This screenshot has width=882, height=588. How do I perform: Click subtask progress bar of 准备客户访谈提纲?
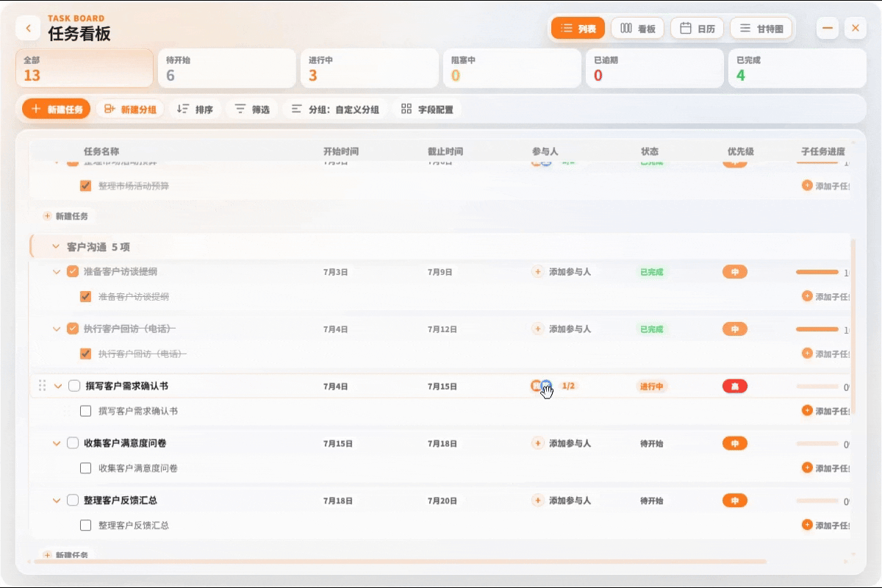(817, 272)
